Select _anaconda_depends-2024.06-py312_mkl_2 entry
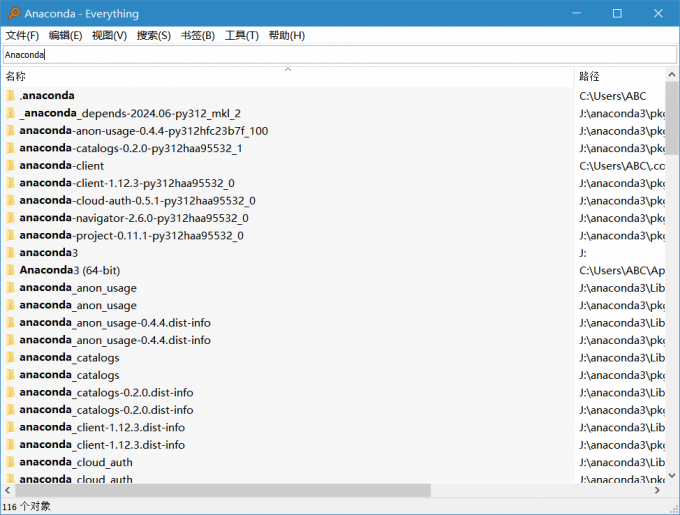 click(x=130, y=113)
